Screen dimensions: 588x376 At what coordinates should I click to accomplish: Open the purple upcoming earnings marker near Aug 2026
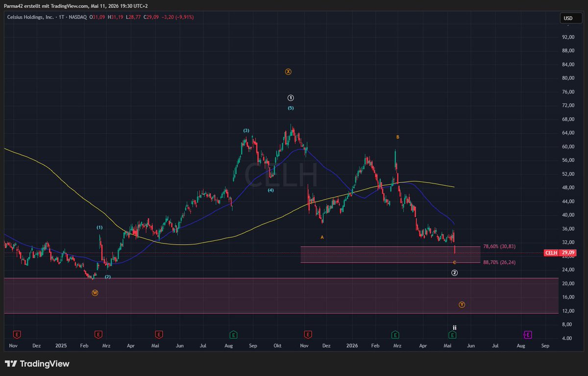(527, 334)
